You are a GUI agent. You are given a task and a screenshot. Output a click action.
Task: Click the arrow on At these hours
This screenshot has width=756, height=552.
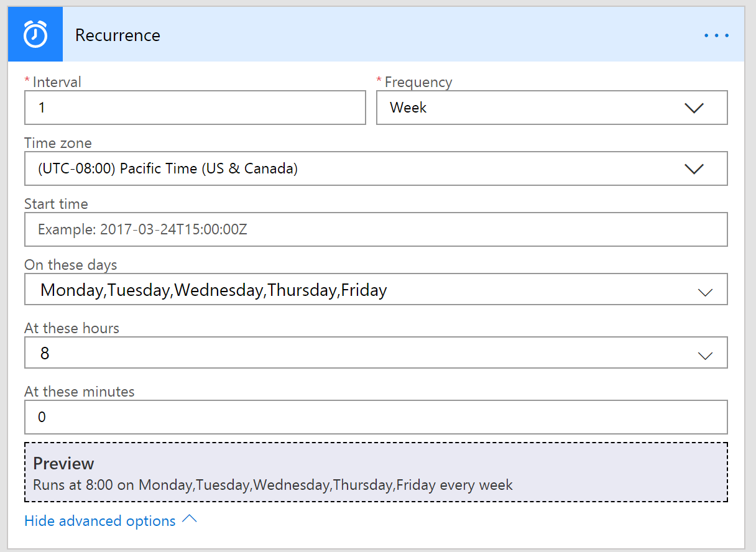click(705, 356)
